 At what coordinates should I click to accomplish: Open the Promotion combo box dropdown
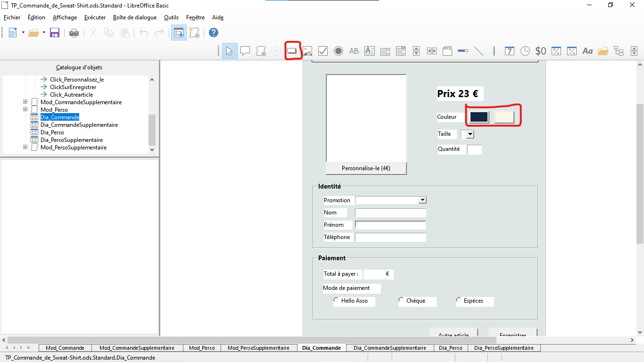point(422,200)
